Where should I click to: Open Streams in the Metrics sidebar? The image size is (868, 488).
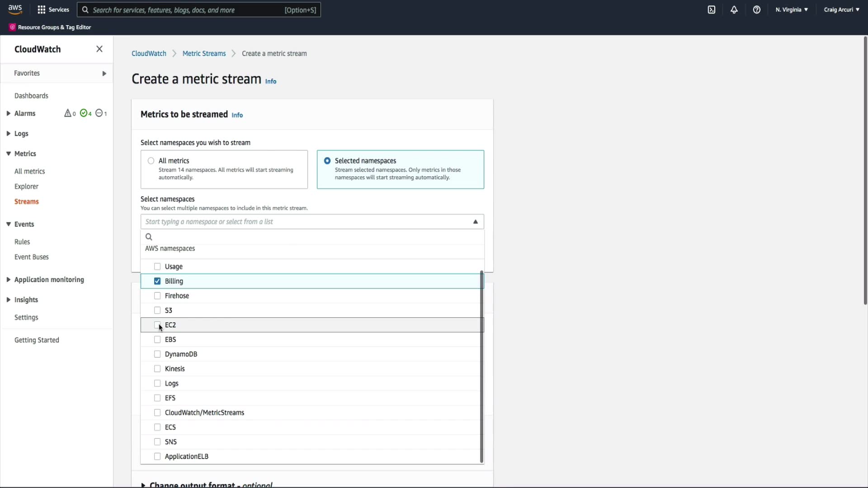27,202
